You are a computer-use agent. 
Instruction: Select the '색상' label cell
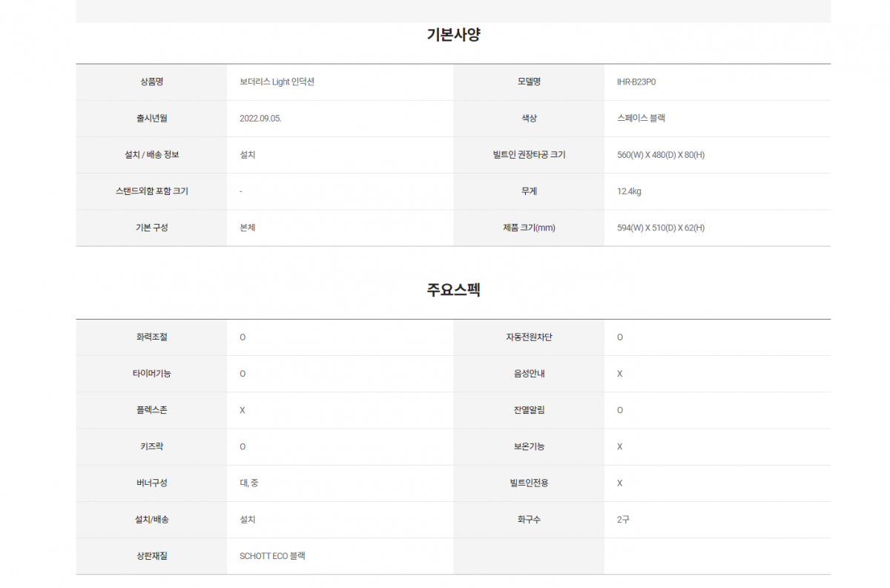[529, 118]
